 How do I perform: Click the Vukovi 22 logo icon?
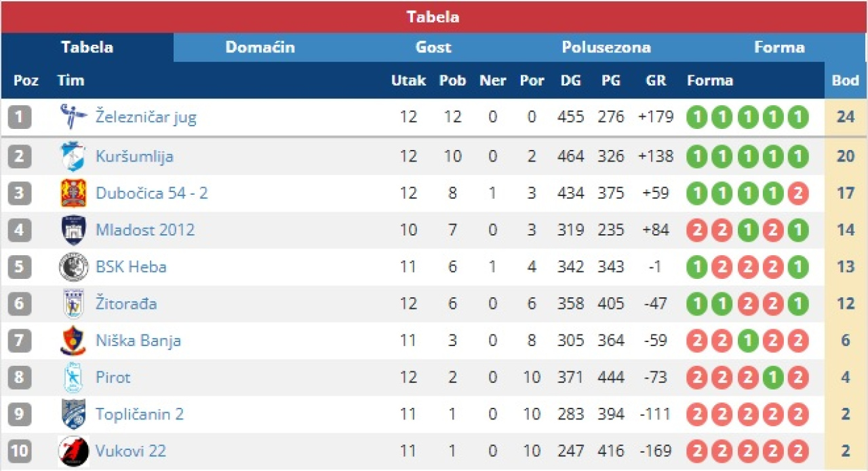(x=73, y=451)
